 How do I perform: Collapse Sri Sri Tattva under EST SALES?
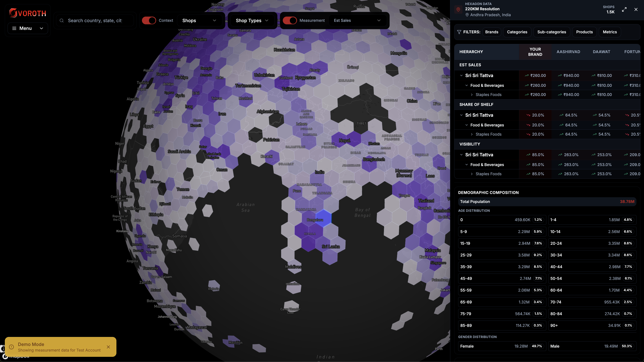461,75
